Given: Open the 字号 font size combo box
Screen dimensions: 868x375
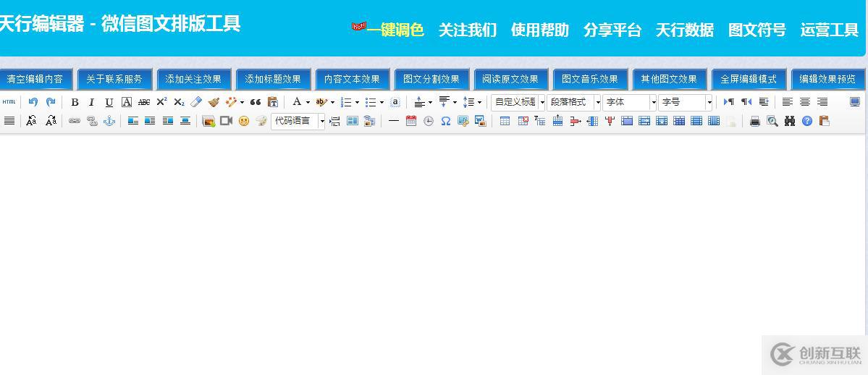Looking at the screenshot, I should coord(686,103).
